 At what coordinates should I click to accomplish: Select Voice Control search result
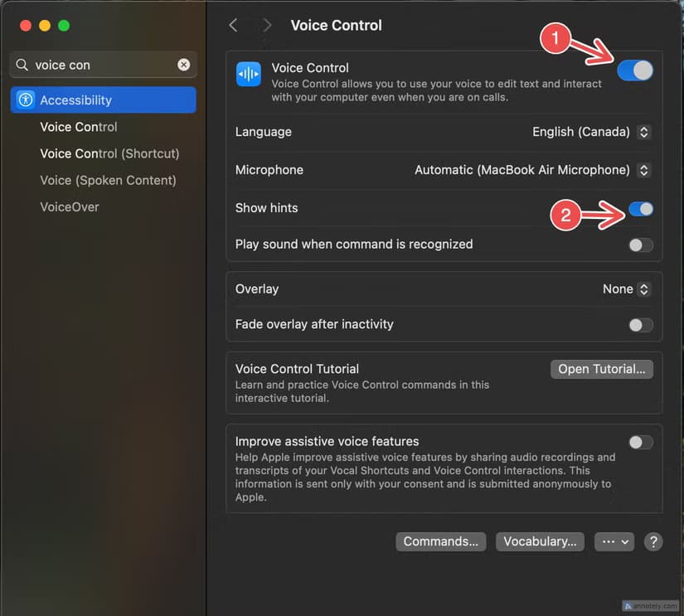coord(79,127)
